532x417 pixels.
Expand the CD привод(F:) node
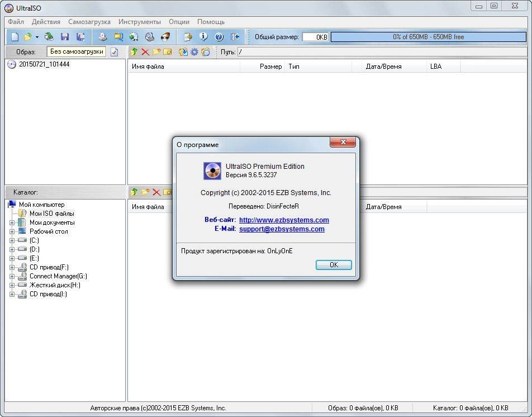tap(12, 267)
